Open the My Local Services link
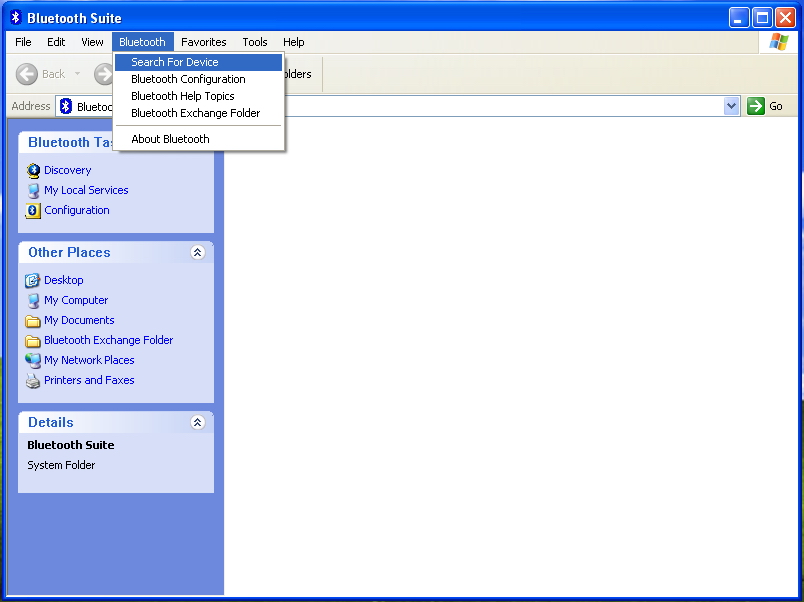This screenshot has height=602, width=804. (x=86, y=190)
